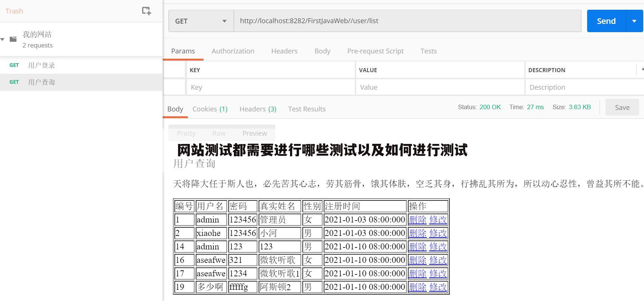Click the 真实姓名 column header
This screenshot has height=301, width=644.
(x=280, y=206)
